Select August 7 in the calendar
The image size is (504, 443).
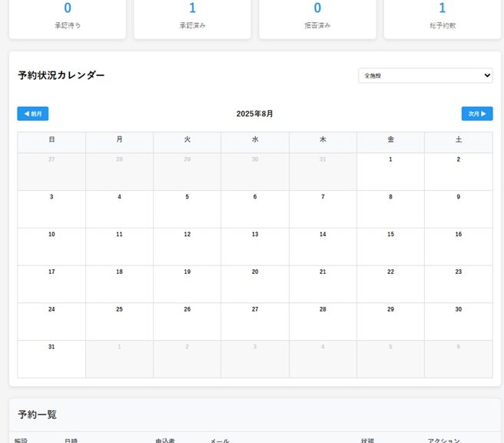point(323,209)
